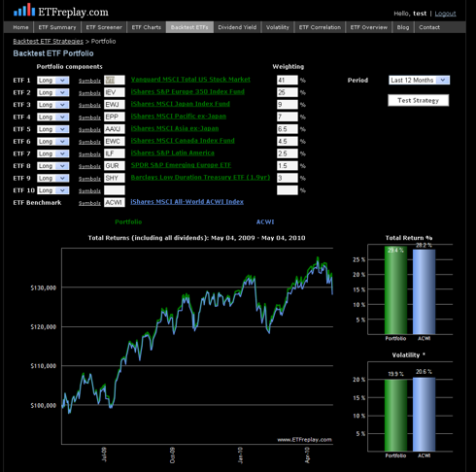The height and width of the screenshot is (472, 476).
Task: Click the green Portfolio Total Return bar
Action: (x=395, y=290)
